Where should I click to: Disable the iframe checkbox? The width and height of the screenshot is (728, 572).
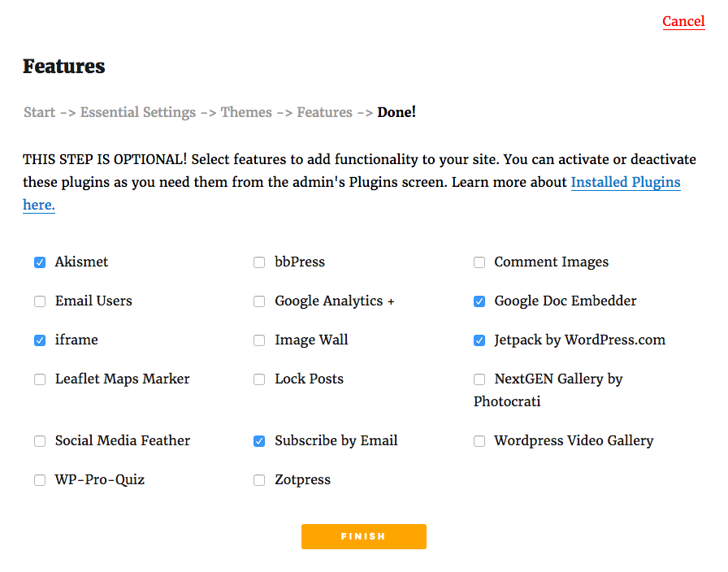coord(40,340)
